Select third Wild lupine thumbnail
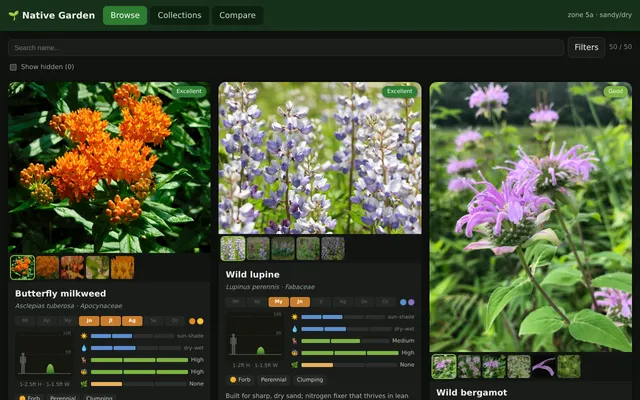This screenshot has height=400, width=640. [x=283, y=248]
